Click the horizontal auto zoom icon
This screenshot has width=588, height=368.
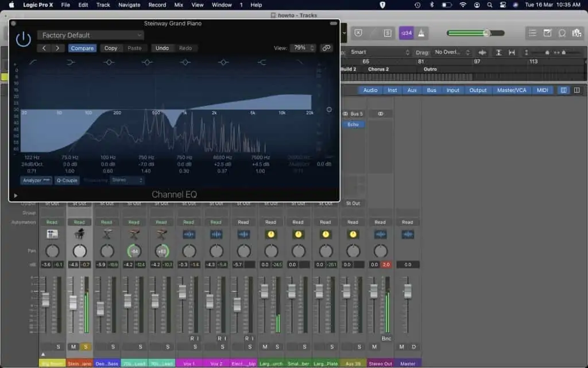coord(512,52)
